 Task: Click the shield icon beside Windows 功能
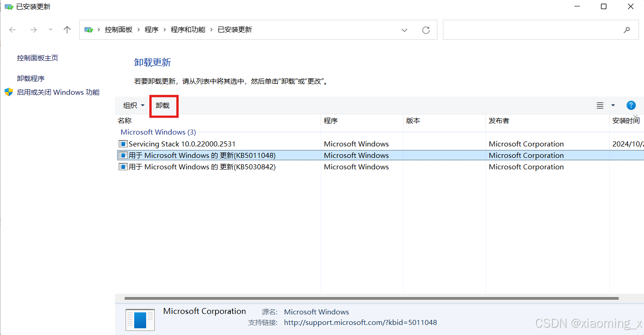(9, 92)
